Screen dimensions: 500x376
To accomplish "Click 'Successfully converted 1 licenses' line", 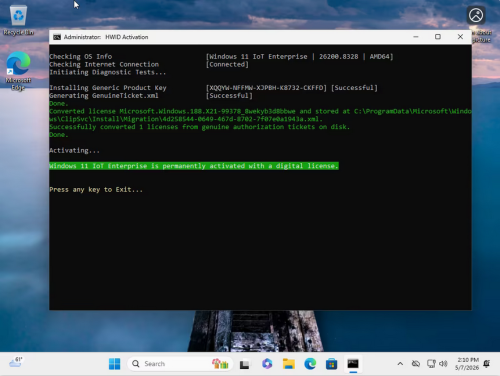I will pos(200,127).
